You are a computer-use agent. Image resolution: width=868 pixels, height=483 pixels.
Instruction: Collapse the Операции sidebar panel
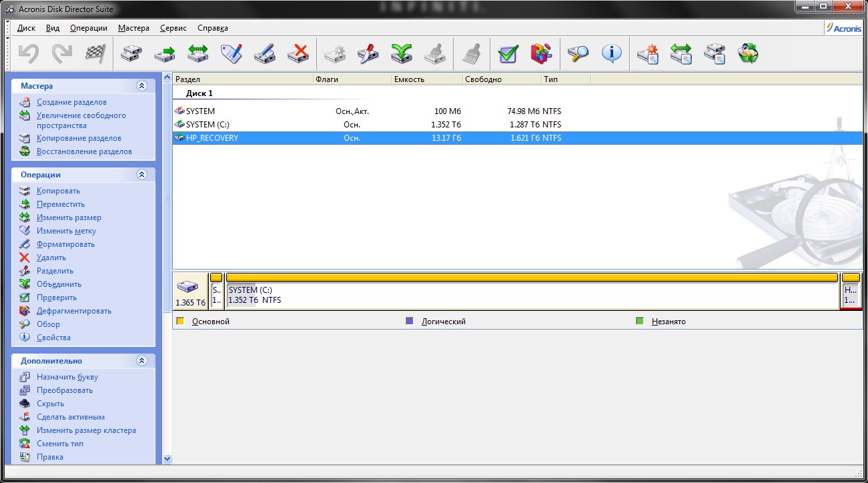(141, 175)
